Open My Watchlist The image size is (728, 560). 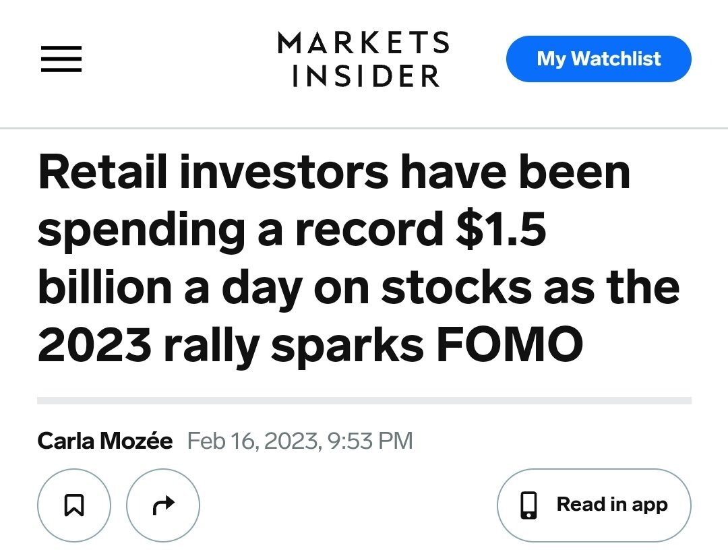click(599, 59)
